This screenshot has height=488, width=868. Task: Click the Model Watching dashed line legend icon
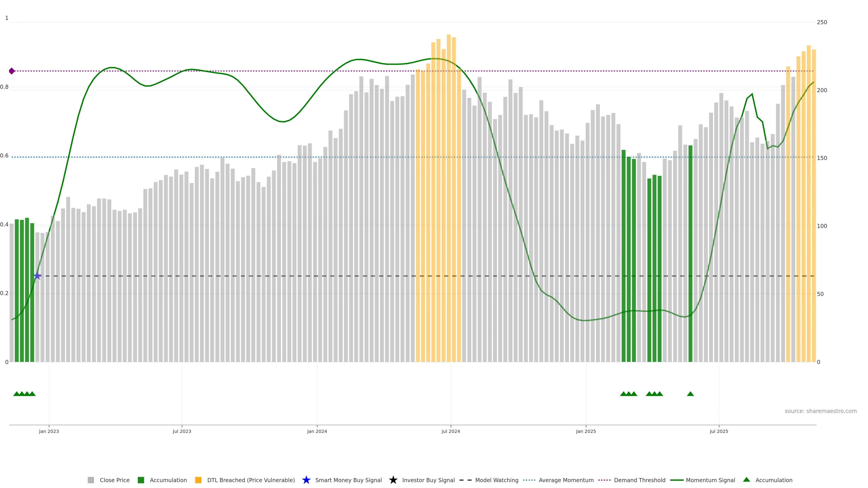465,480
